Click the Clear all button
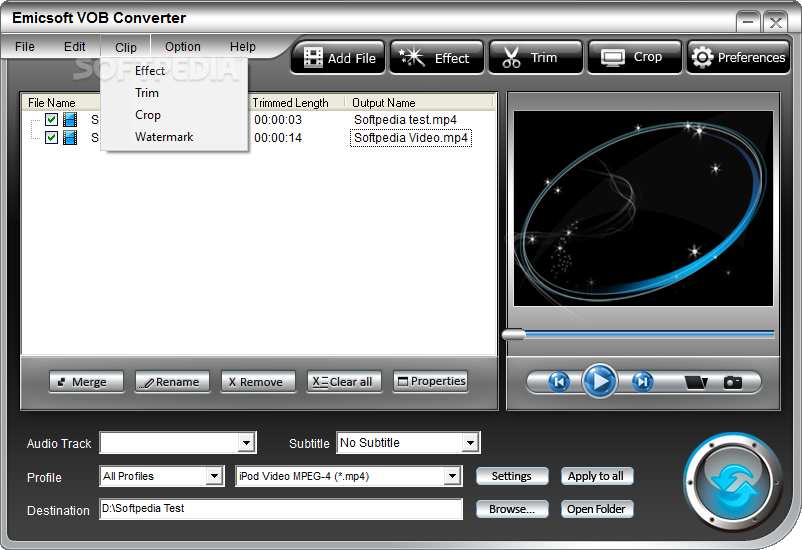802x550 pixels. [x=344, y=382]
